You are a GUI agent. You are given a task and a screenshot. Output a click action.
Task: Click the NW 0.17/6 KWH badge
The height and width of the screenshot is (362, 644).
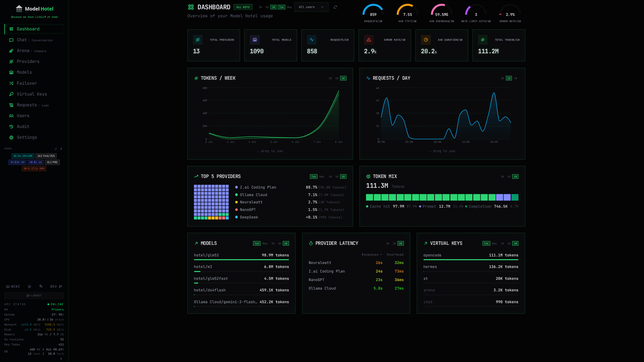point(34,168)
